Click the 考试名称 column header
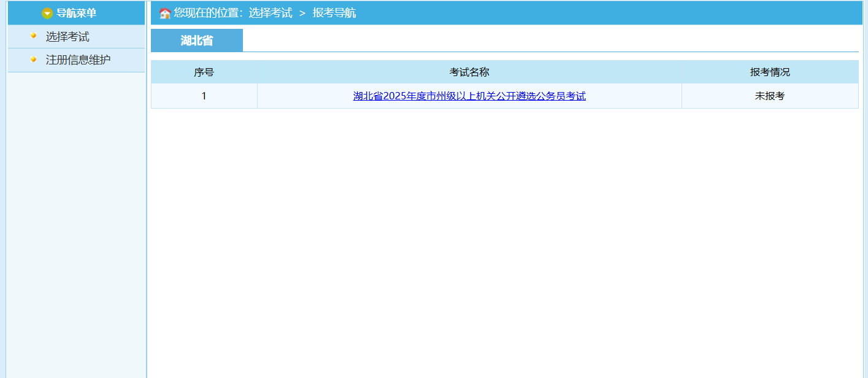Image resolution: width=868 pixels, height=378 pixels. tap(469, 72)
